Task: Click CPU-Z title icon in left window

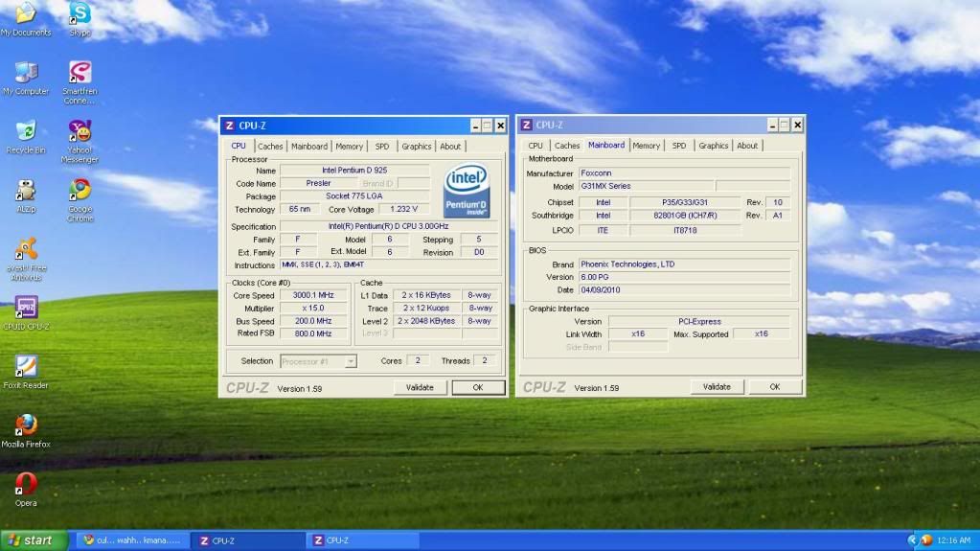Action: (x=229, y=126)
